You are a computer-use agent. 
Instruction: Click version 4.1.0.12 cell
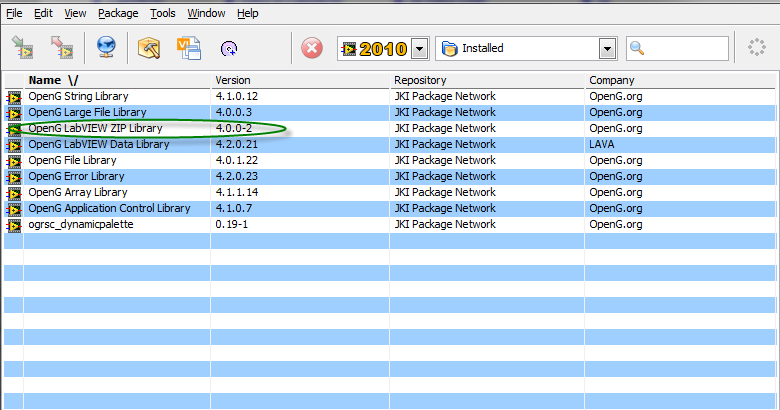[237, 97]
